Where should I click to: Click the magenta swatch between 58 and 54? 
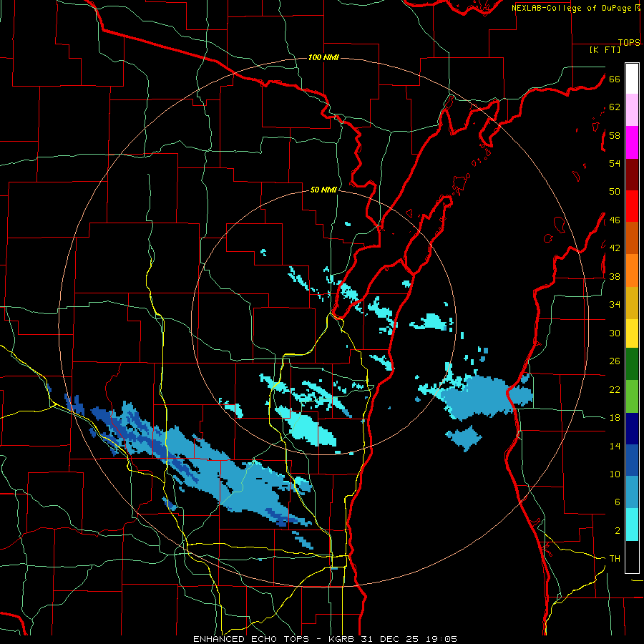632,142
